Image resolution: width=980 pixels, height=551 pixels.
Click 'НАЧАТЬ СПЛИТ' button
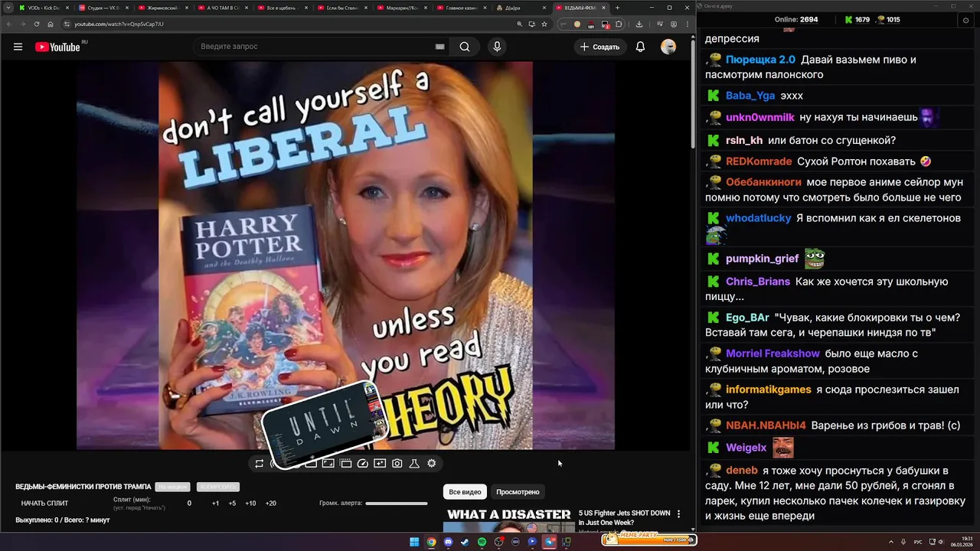(44, 504)
